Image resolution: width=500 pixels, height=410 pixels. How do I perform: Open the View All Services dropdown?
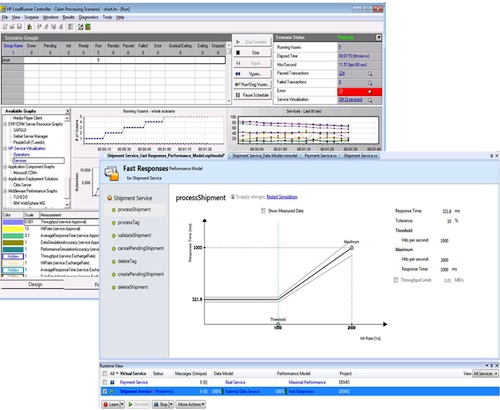[485, 374]
